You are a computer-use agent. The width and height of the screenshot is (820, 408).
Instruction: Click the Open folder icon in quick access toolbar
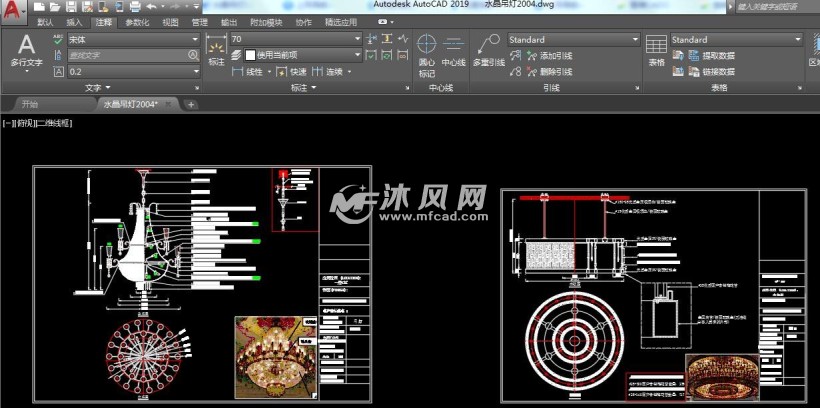coord(54,7)
